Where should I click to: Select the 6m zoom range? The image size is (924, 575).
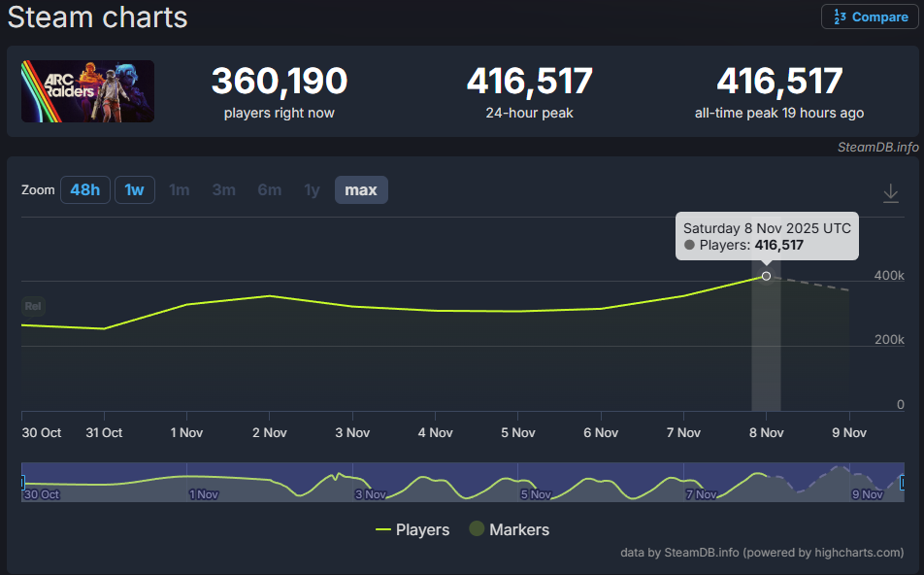click(x=269, y=189)
